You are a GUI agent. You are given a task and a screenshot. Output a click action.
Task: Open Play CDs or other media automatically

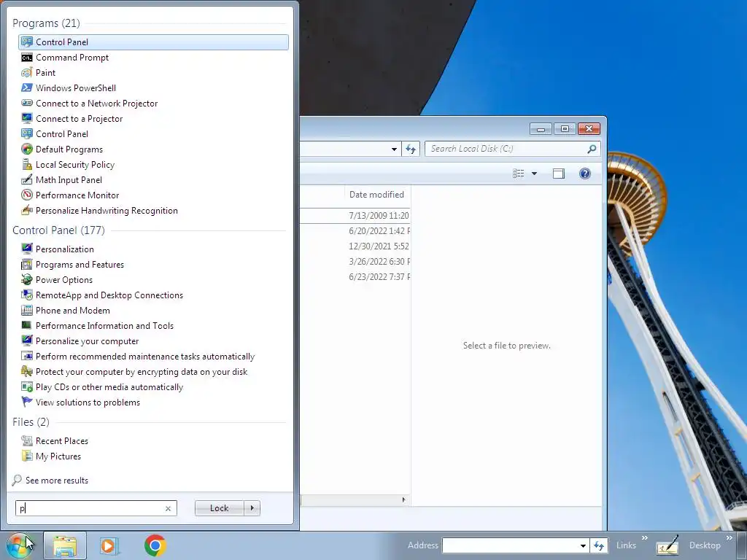pos(109,386)
